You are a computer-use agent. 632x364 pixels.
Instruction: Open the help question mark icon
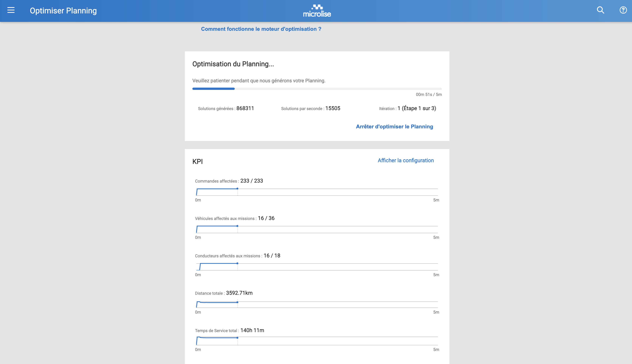[623, 10]
